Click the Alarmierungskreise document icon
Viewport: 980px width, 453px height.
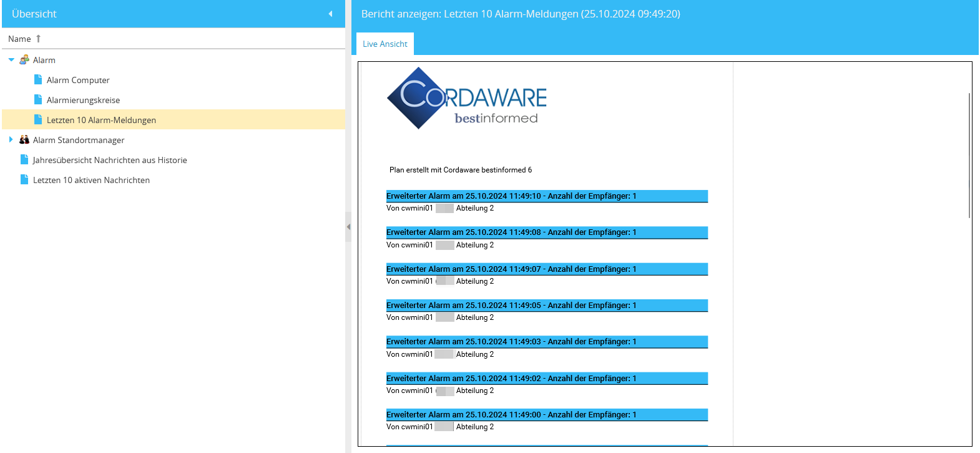tap(38, 100)
